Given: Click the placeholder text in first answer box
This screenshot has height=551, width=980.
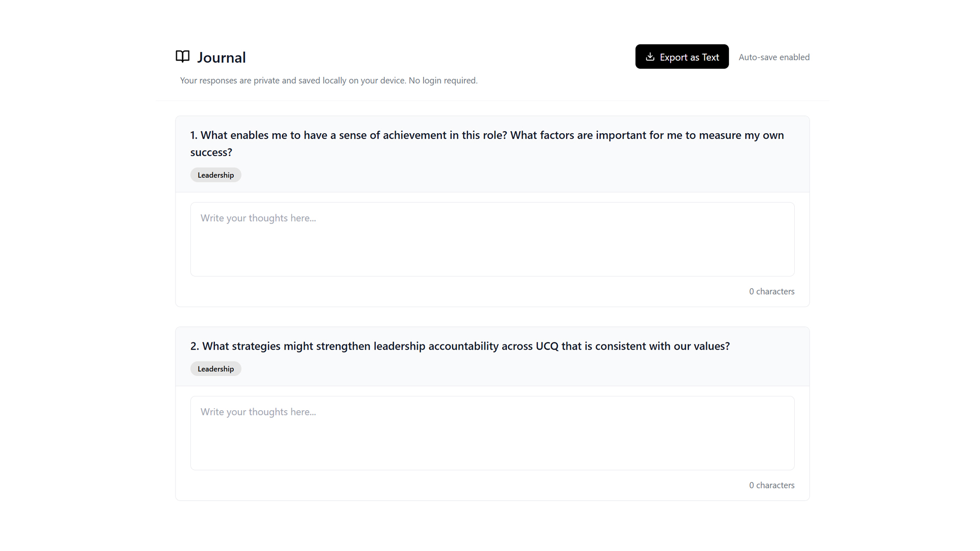Looking at the screenshot, I should tap(258, 218).
